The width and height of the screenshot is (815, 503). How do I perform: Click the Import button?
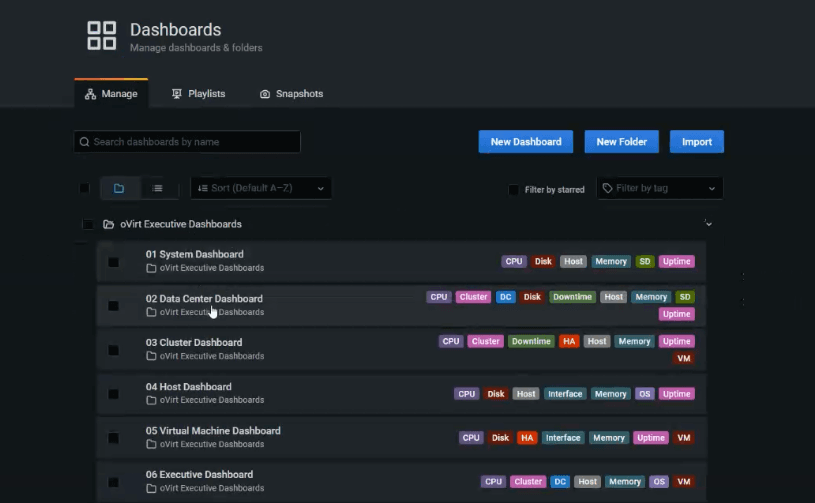696,142
